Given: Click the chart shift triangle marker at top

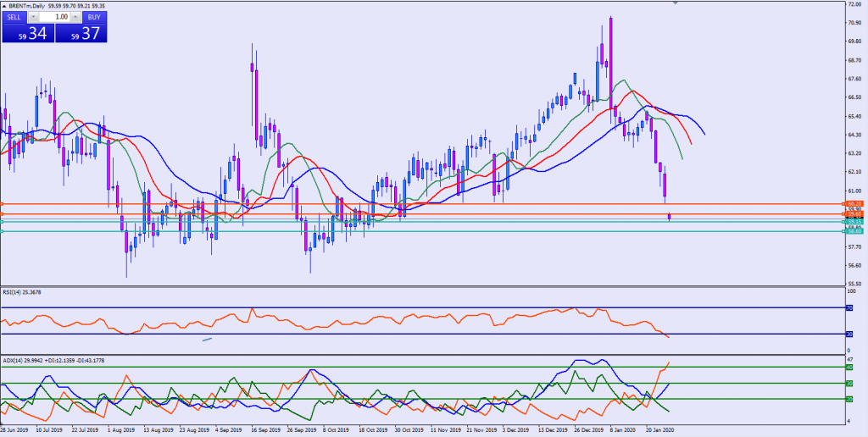Looking at the screenshot, I should point(676,3).
